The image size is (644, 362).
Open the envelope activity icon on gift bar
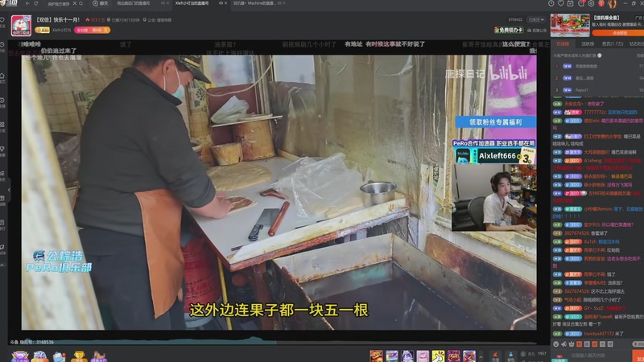coord(59,356)
